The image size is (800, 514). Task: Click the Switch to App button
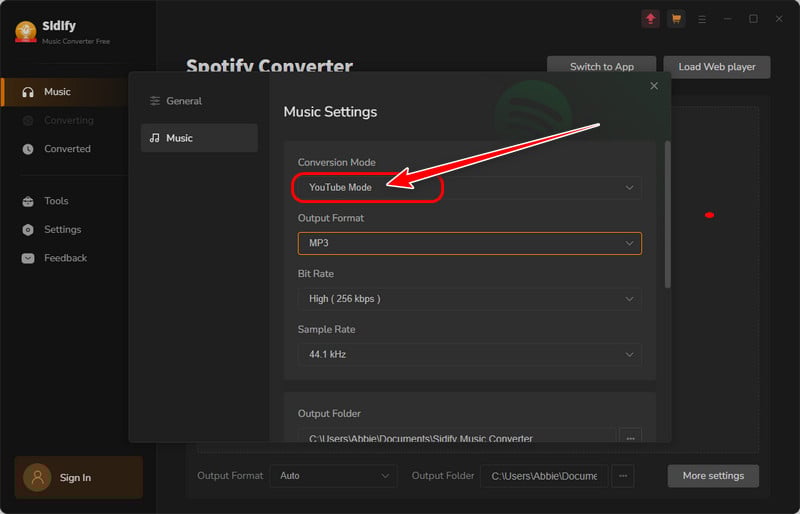click(602, 67)
